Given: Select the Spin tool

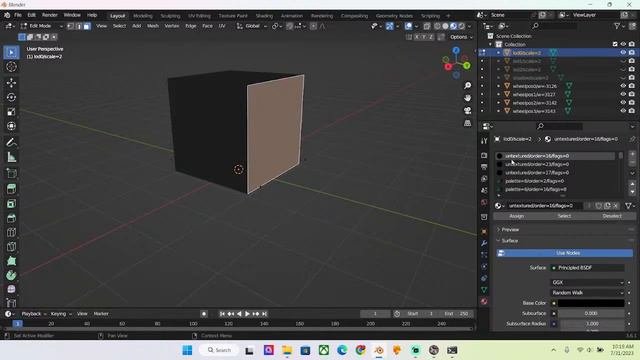Looking at the screenshot, I should click(x=11, y=275).
